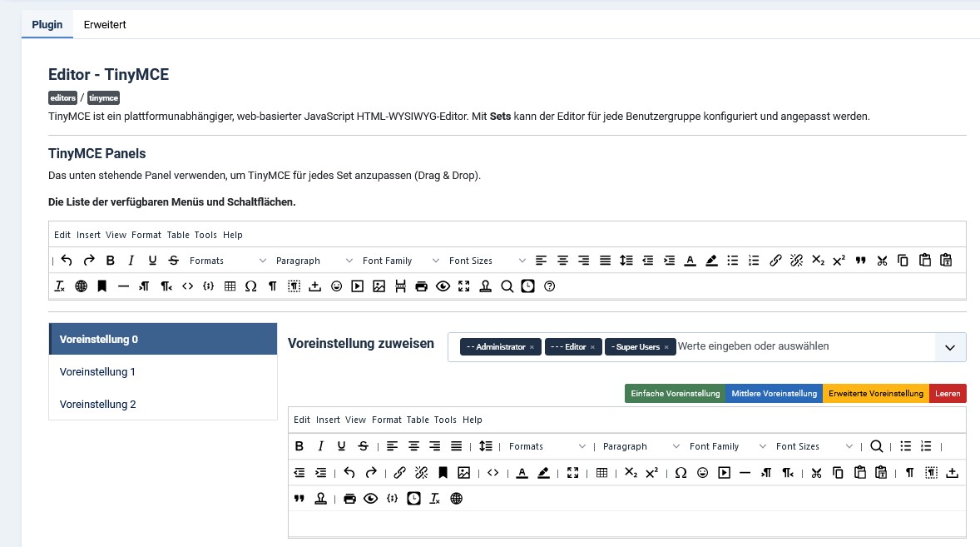This screenshot has height=547, width=980.
Task: Select Voreinstellung 1 in the preset list
Action: click(97, 372)
